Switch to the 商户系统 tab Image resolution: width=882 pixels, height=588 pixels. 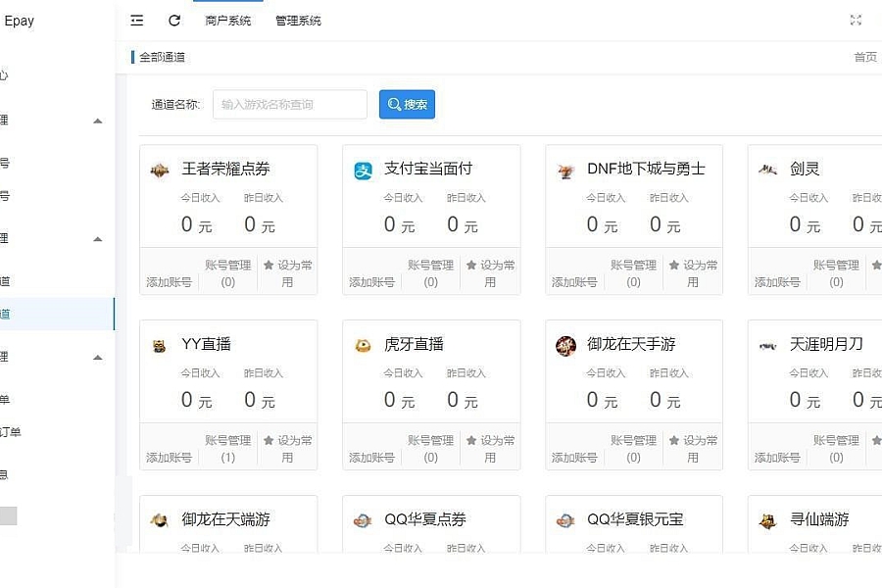(x=227, y=21)
